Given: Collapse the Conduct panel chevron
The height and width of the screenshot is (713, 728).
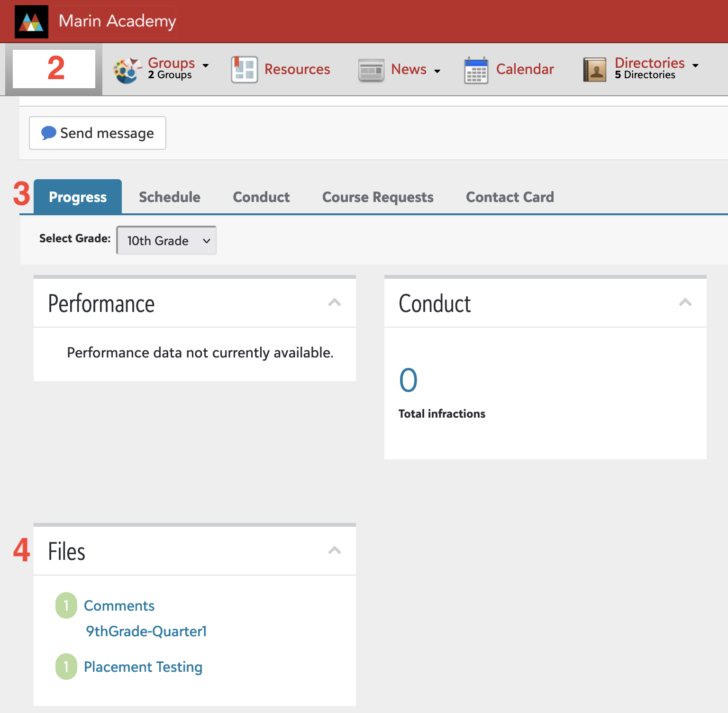Looking at the screenshot, I should 685,302.
